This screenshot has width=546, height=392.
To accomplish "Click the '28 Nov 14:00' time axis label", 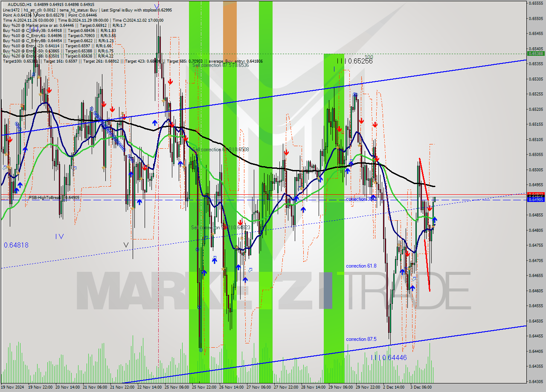I will (313, 387).
